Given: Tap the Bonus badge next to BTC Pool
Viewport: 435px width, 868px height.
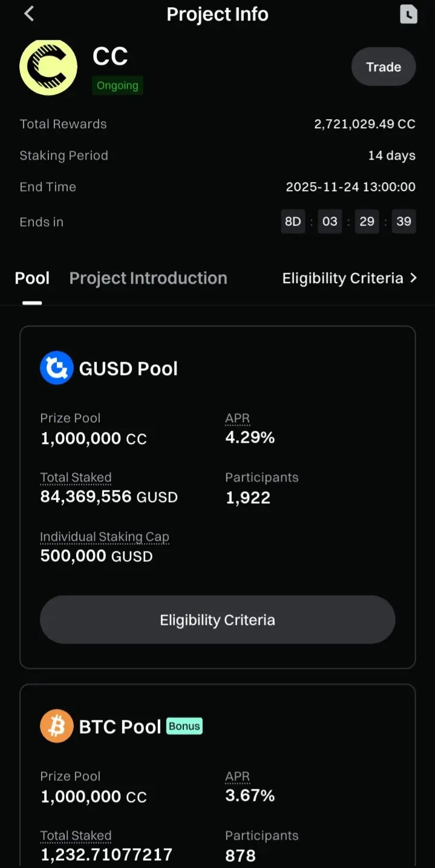Looking at the screenshot, I should [185, 726].
